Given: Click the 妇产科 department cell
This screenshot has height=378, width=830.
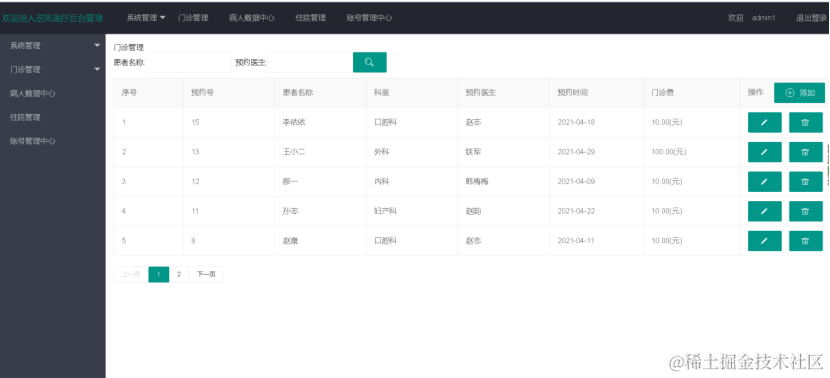Looking at the screenshot, I should (x=385, y=211).
